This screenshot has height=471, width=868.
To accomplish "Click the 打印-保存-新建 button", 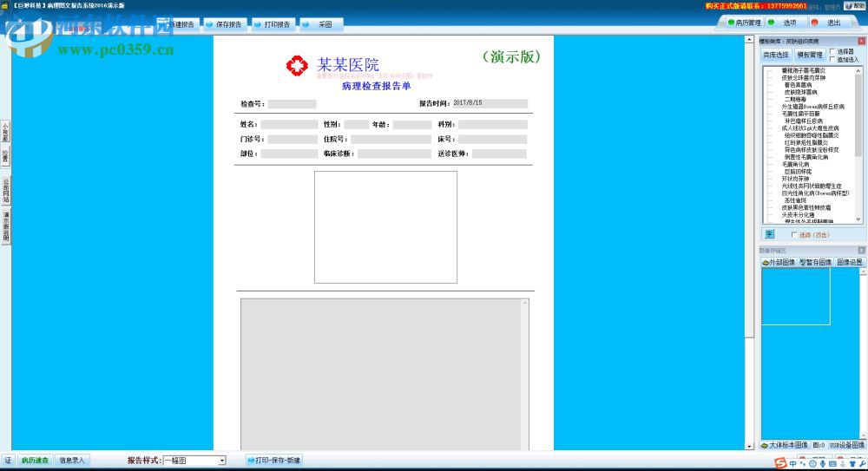I will [273, 461].
